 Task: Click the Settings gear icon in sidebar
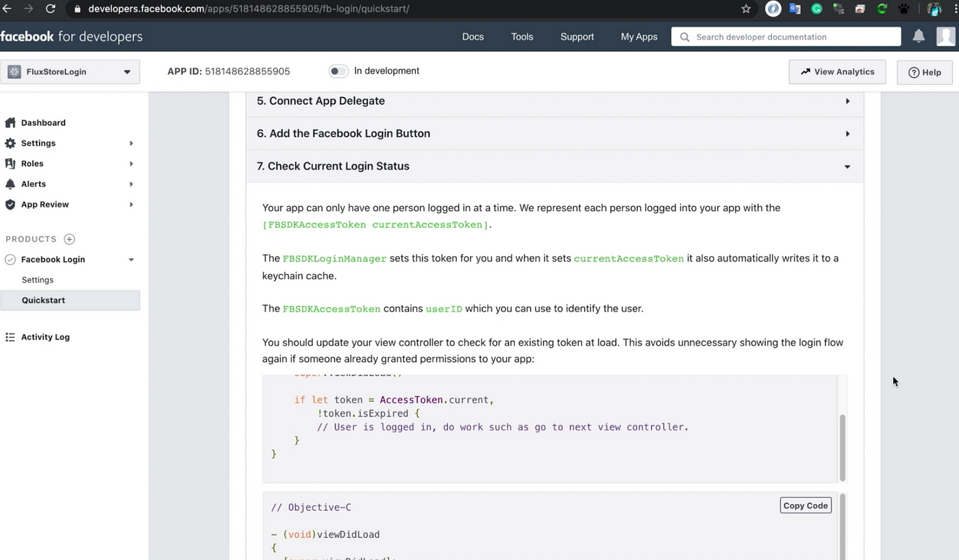click(x=10, y=143)
